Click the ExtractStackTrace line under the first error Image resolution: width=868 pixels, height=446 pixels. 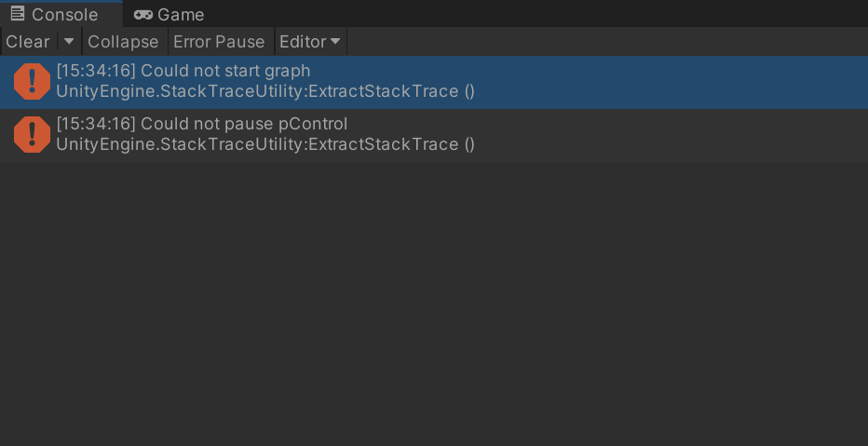[x=265, y=91]
